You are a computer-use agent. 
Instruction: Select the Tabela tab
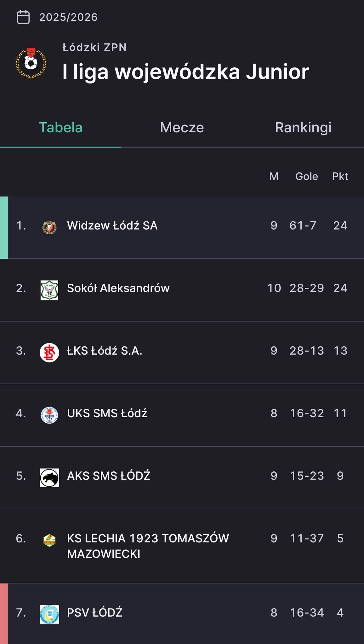[60, 128]
